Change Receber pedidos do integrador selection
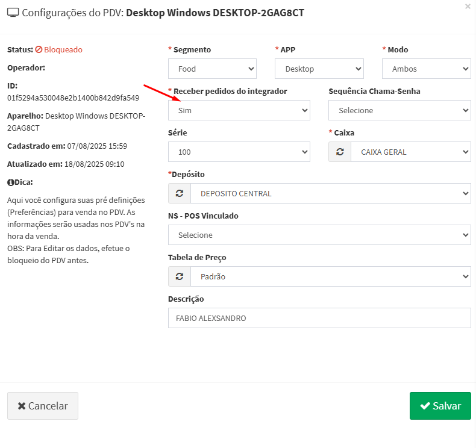This screenshot has height=448, width=476. pos(239,111)
